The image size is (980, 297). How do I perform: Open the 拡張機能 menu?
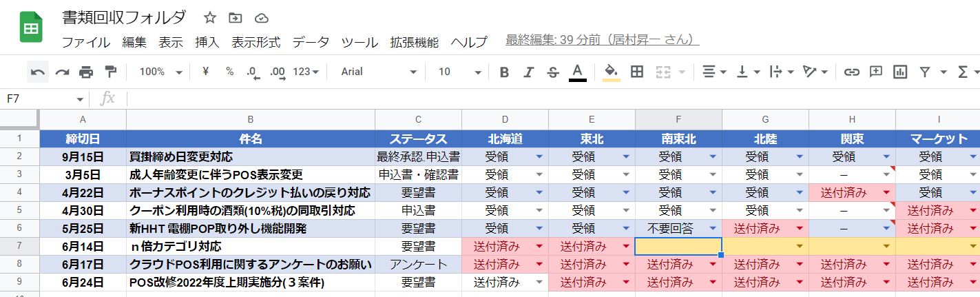[414, 42]
